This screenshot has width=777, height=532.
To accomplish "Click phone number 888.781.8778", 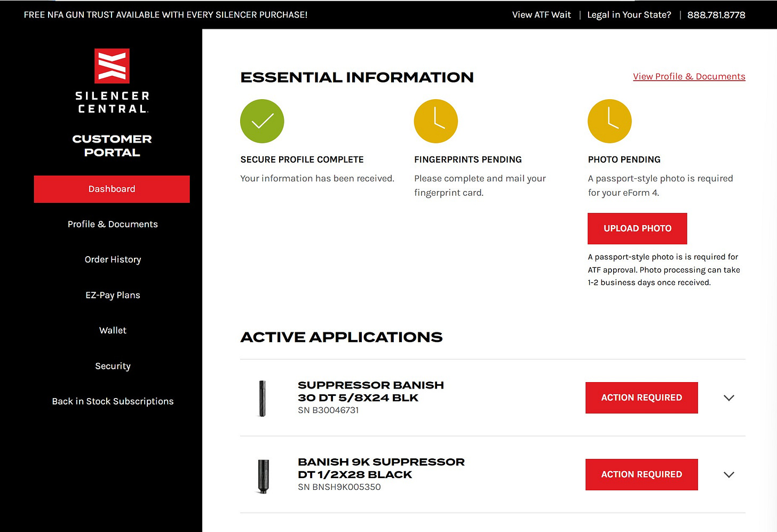I will tap(716, 15).
